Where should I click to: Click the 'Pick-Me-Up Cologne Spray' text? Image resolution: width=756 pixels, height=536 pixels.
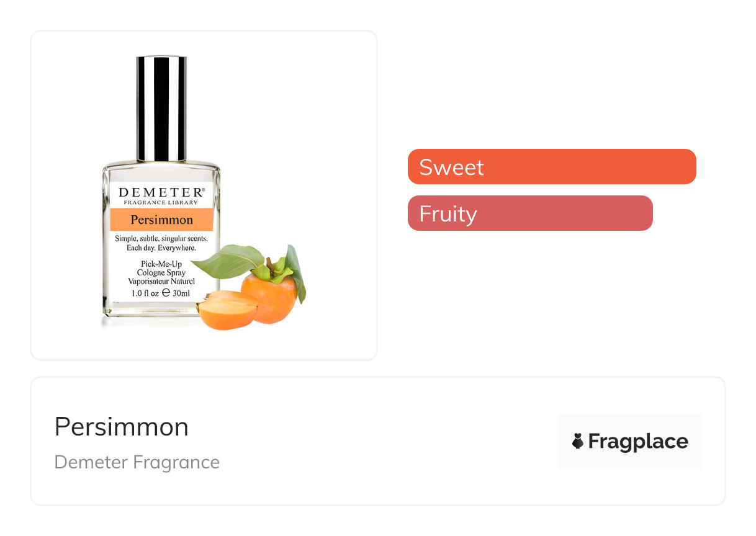click(161, 268)
